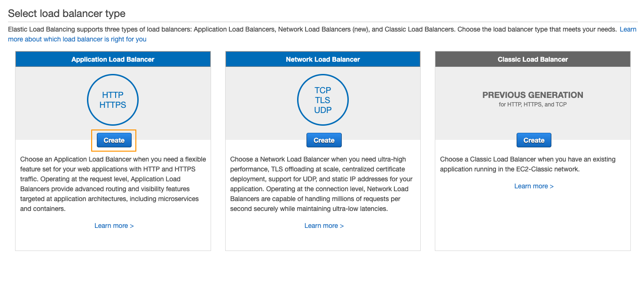
Task: Click the PREVIOUS GENERATION label
Action: [533, 95]
